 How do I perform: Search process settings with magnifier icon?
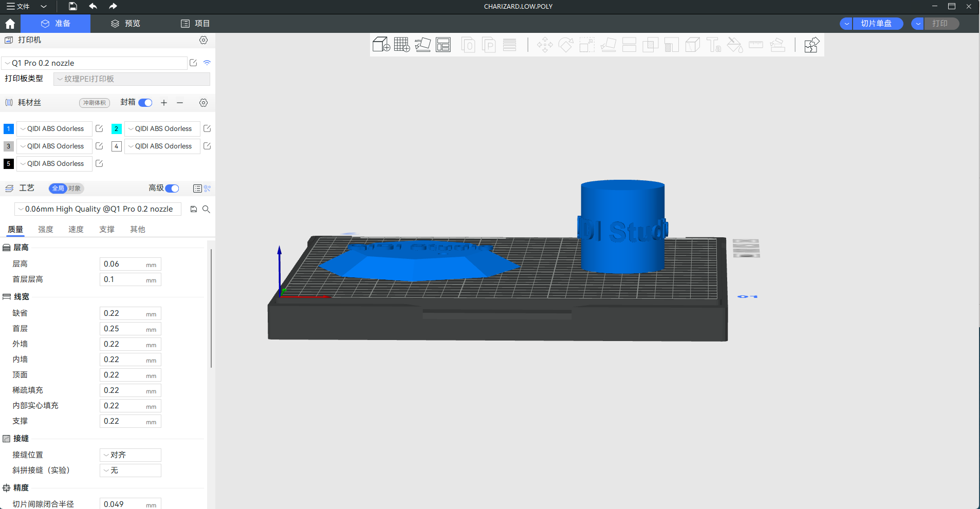[x=206, y=209]
